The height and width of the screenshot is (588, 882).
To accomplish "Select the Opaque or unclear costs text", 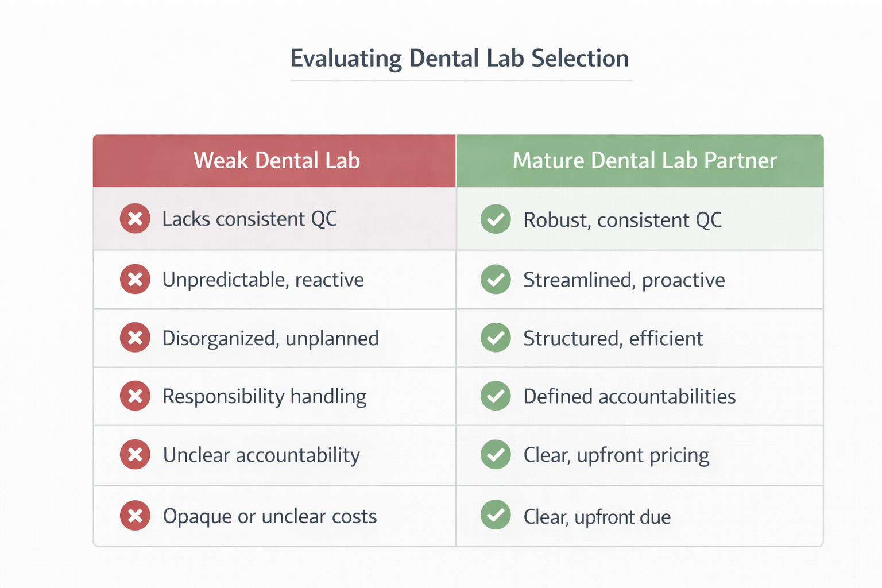I will (x=270, y=516).
